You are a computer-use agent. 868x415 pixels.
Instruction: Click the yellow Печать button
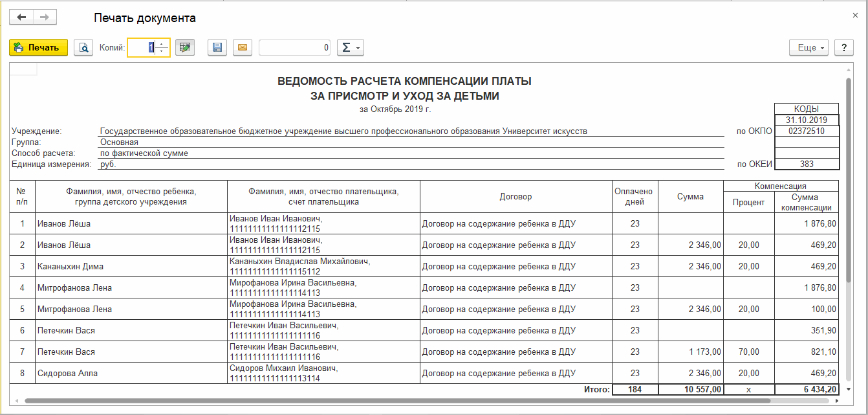point(38,47)
